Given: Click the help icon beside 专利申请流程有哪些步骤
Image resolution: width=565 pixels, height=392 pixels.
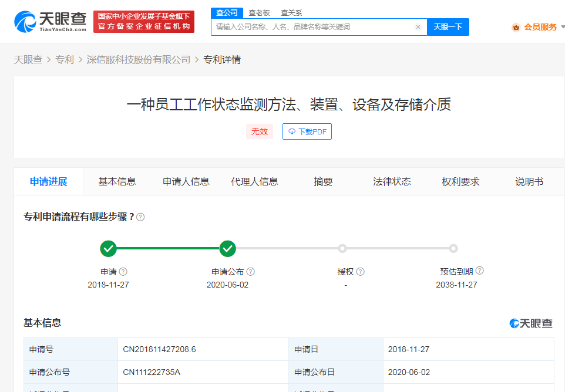Looking at the screenshot, I should point(140,217).
